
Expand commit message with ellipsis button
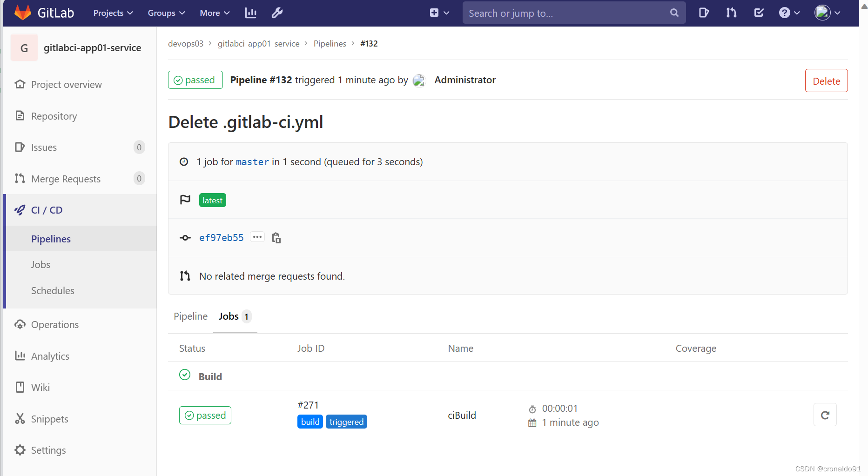(257, 237)
